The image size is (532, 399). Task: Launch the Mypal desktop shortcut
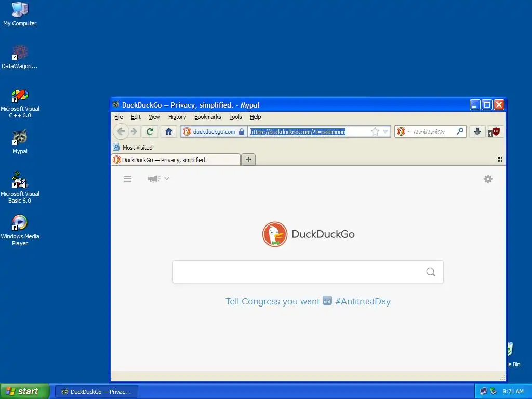point(20,142)
